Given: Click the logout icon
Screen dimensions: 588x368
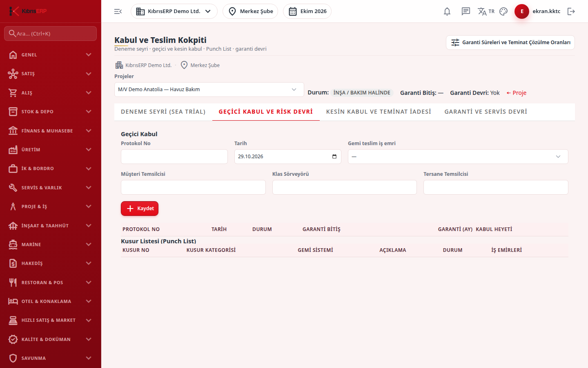Looking at the screenshot, I should coord(571,11).
